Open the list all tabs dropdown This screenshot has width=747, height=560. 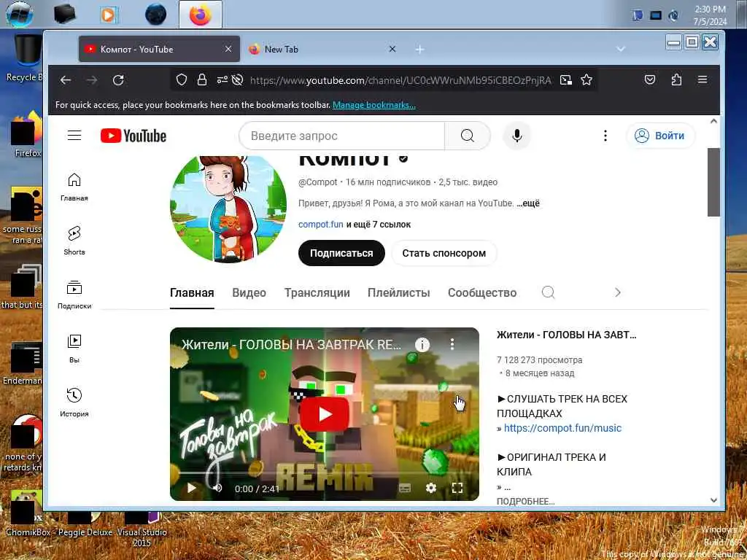(x=621, y=49)
